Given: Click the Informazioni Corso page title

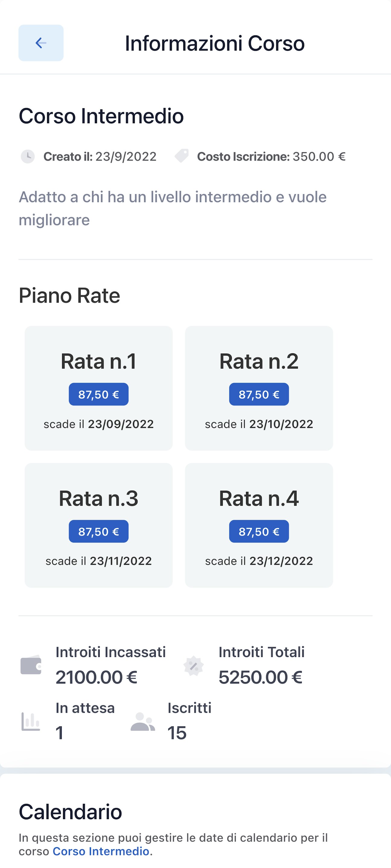Looking at the screenshot, I should click(215, 43).
